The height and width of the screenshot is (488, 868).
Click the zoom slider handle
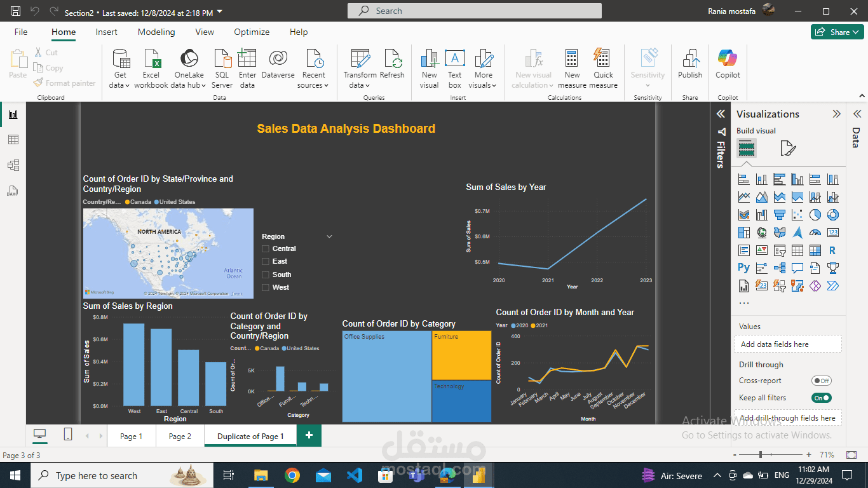click(x=761, y=455)
